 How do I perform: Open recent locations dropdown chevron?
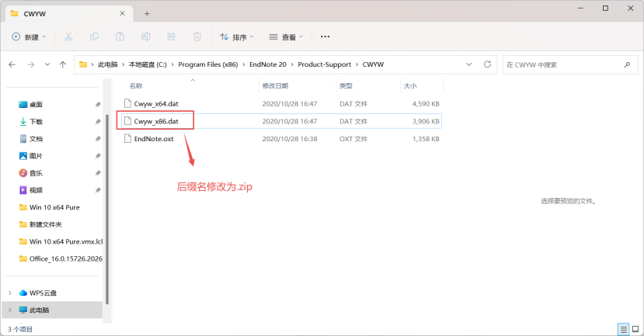click(47, 64)
